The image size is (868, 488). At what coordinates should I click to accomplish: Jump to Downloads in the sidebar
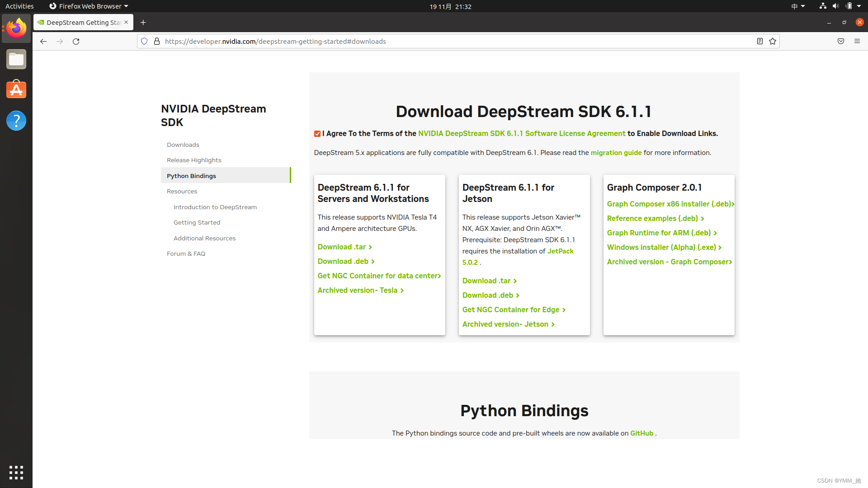pos(183,145)
